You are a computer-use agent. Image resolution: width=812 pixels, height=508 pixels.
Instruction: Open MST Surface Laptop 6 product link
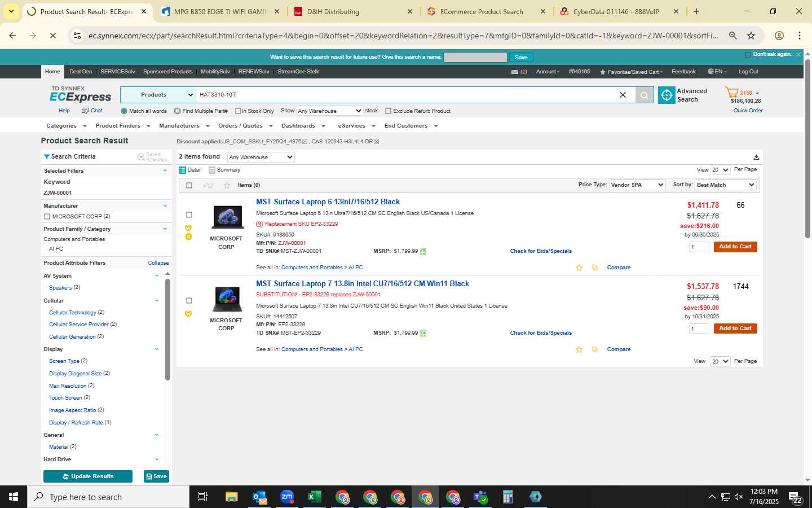pyautogui.click(x=328, y=202)
